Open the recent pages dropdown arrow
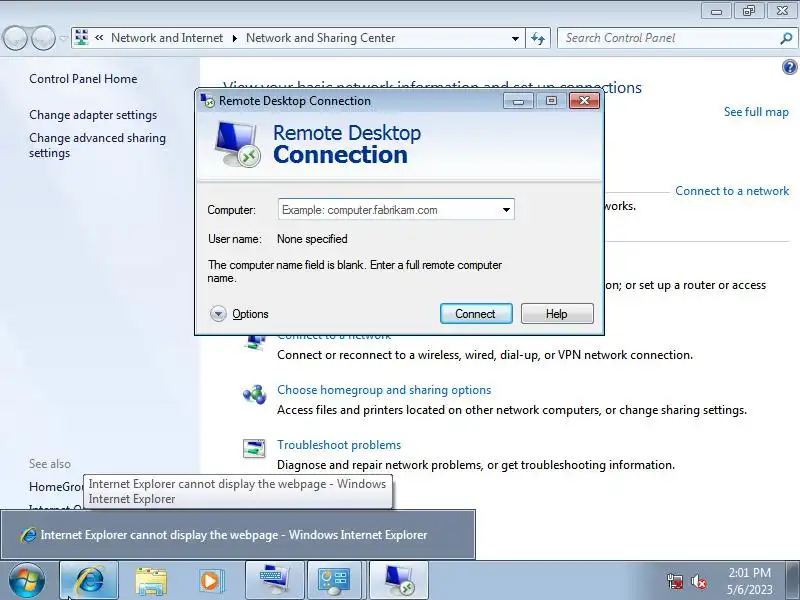Viewport: 800px width, 600px height. [x=64, y=38]
